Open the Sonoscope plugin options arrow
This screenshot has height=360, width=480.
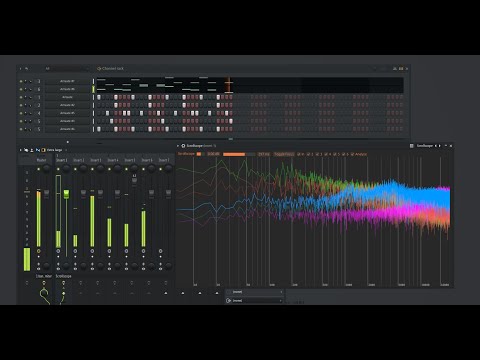click(178, 146)
